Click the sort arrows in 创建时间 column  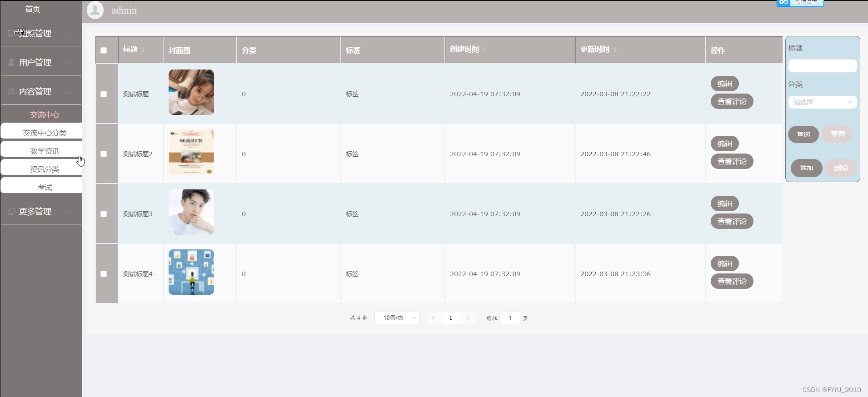coord(484,50)
